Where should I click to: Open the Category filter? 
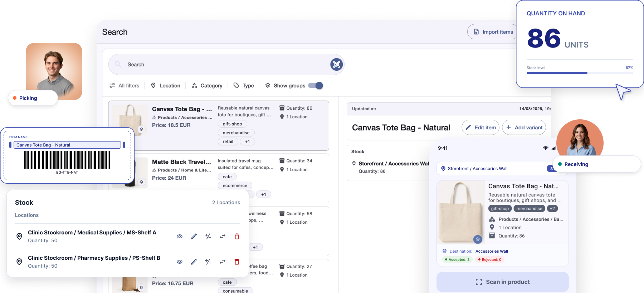coord(207,86)
